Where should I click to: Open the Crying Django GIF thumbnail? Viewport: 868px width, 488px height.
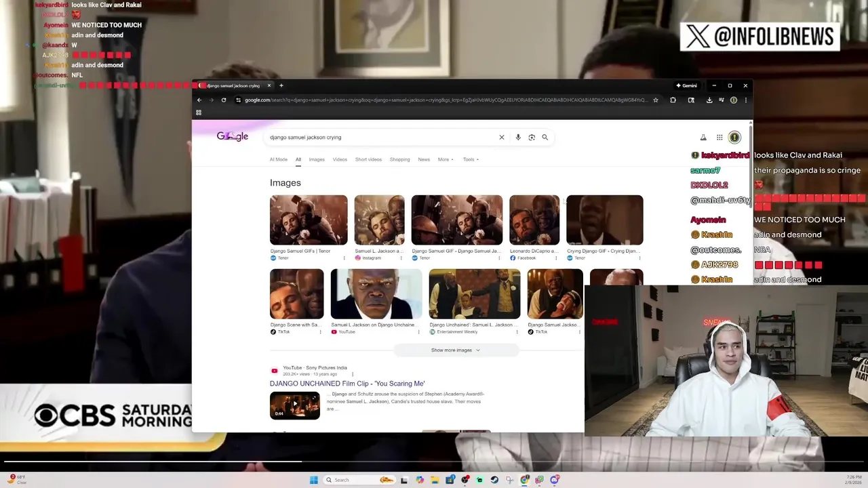pyautogui.click(x=605, y=220)
